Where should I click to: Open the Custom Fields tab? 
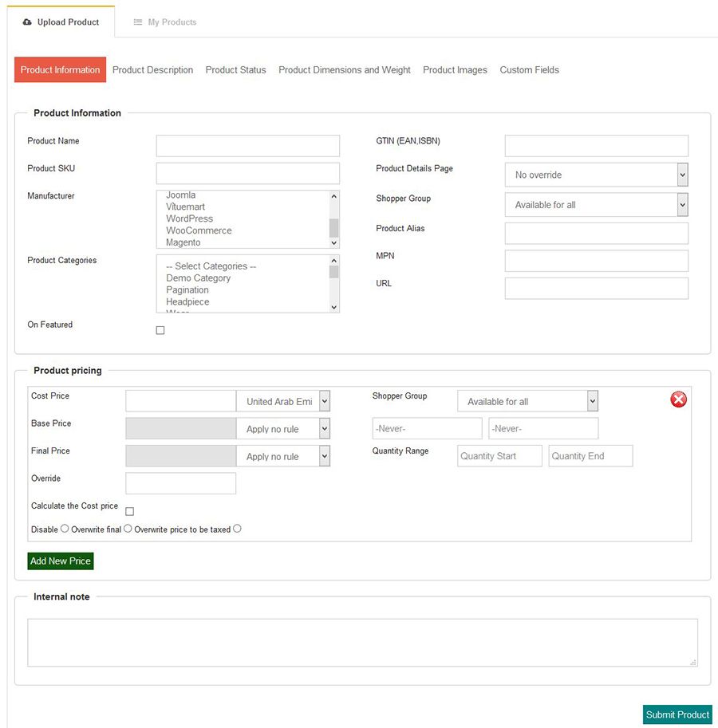coord(529,70)
